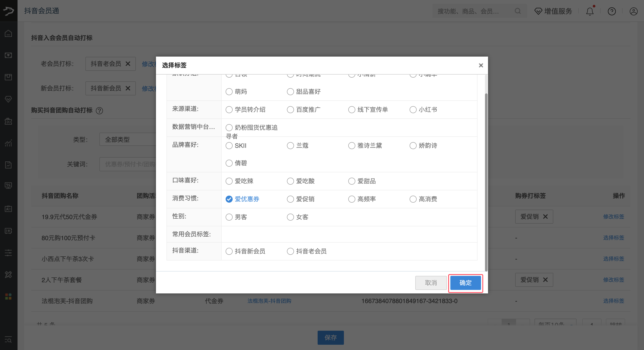644x350 pixels.
Task: Open the analytics chart sidebar icon
Action: click(x=8, y=143)
